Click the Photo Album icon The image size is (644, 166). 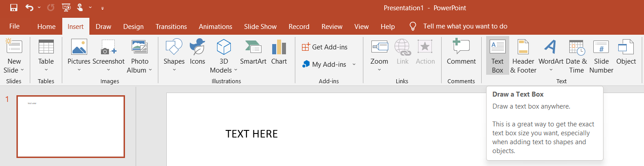click(140, 47)
